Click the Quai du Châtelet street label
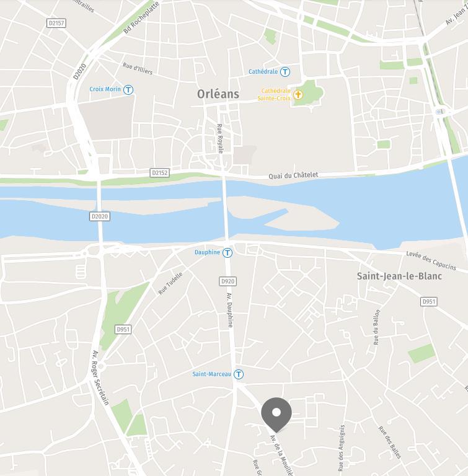Viewport: 468px width, 476px height. coord(293,175)
